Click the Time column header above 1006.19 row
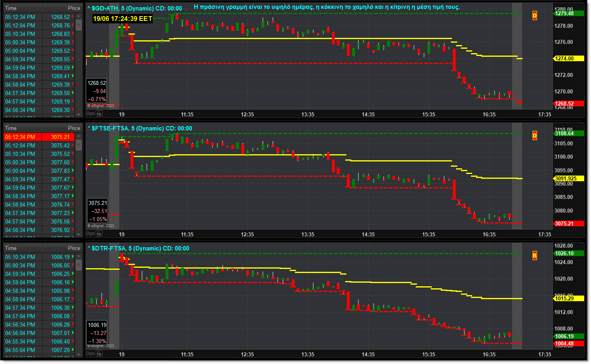Image resolution: width=591 pixels, height=364 pixels. click(x=23, y=248)
